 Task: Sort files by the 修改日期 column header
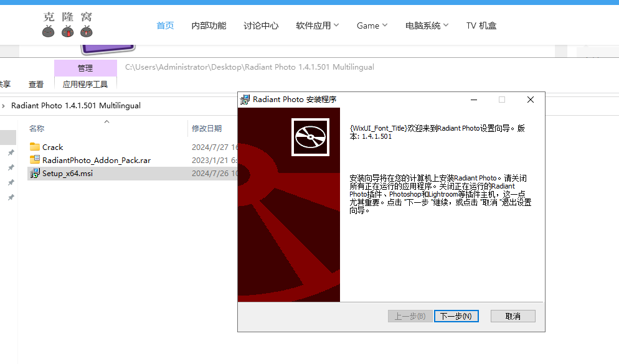coord(207,129)
